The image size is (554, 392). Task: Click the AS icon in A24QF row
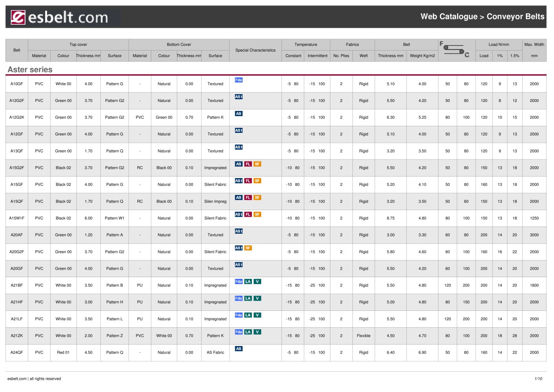[x=238, y=348]
